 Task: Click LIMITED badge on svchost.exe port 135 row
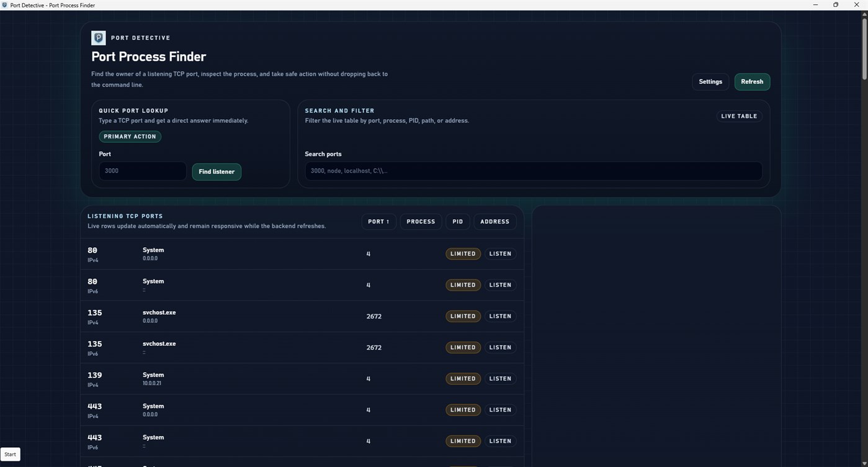pyautogui.click(x=463, y=316)
